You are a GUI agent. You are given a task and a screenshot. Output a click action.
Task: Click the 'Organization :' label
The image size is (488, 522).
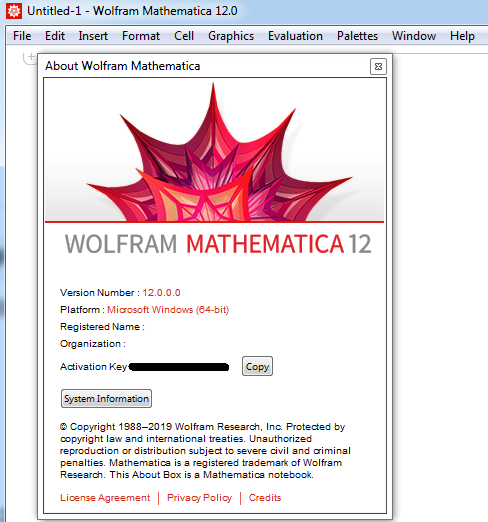click(93, 344)
